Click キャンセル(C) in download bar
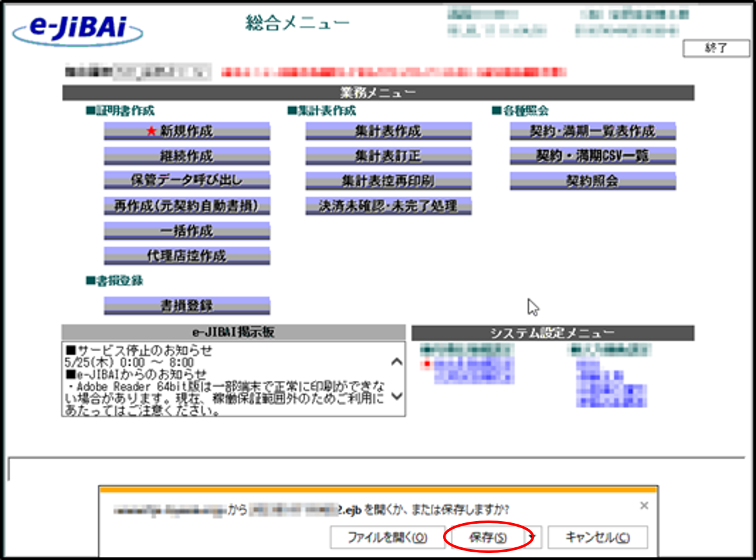Screen dimensions: 756x560 [x=597, y=537]
